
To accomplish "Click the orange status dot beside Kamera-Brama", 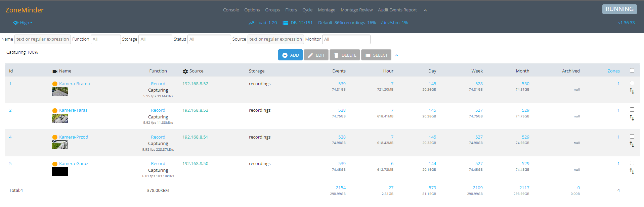I will coord(55,84).
